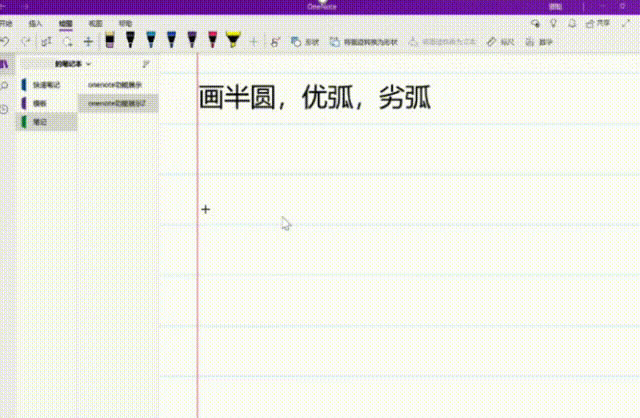Image resolution: width=640 pixels, height=418 pixels.
Task: Open the highlighted second onenote page
Action: pos(118,103)
